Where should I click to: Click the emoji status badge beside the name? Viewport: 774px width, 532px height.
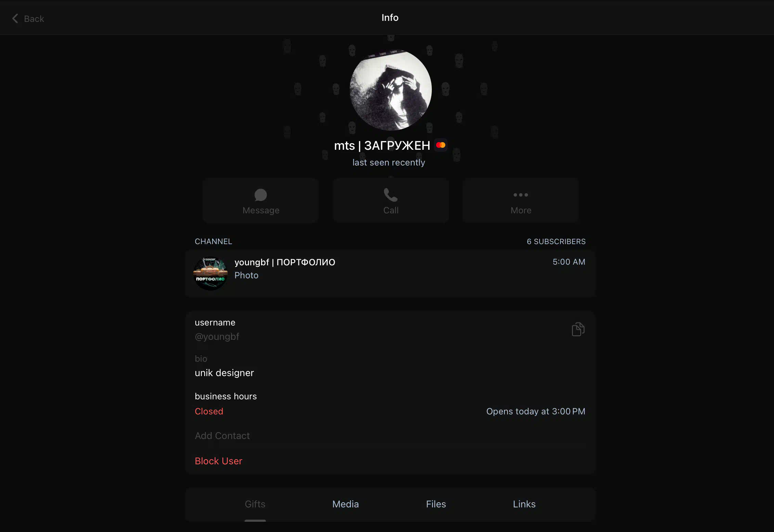pos(441,145)
